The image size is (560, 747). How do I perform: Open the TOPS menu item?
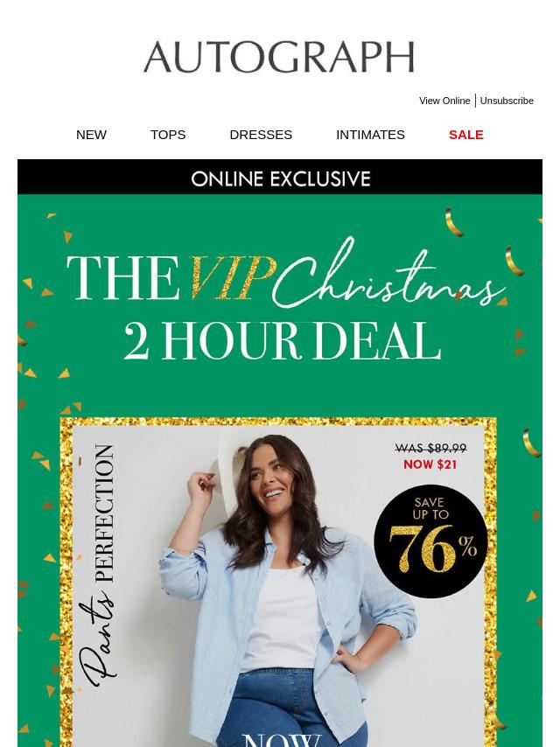tap(168, 135)
